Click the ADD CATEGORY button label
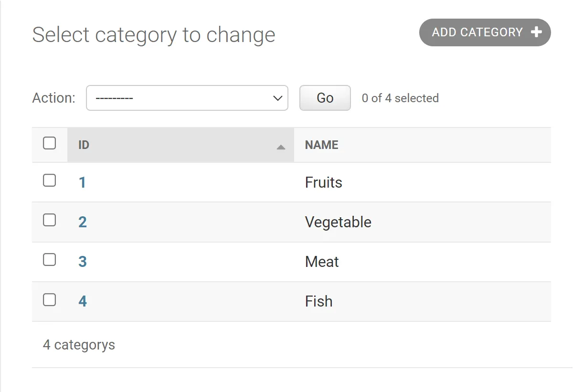Viewport: 583px width, 392px height. coord(477,32)
